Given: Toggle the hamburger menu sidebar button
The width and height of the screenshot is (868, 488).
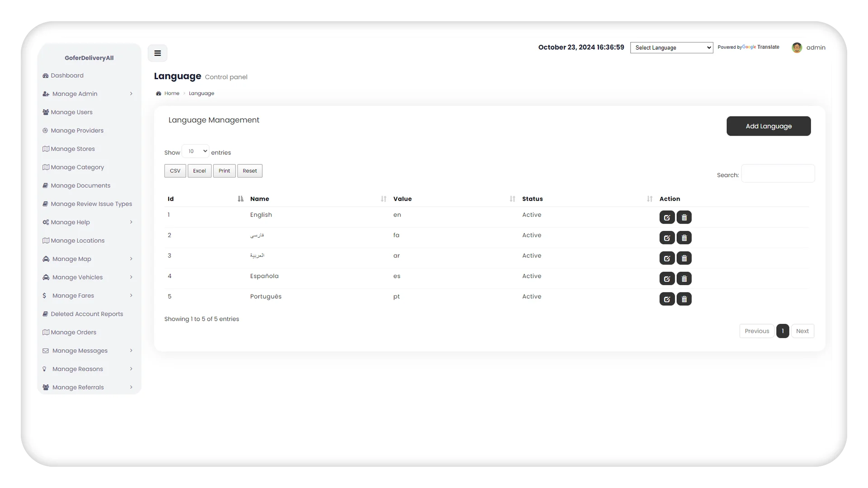Looking at the screenshot, I should click(x=157, y=53).
